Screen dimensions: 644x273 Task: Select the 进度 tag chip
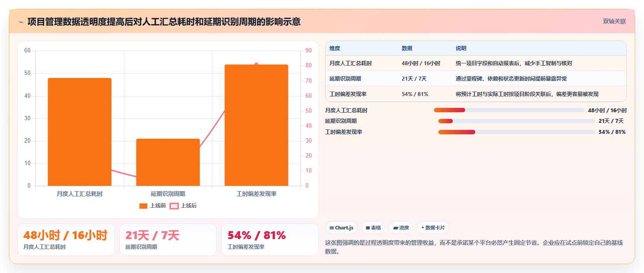click(x=401, y=228)
